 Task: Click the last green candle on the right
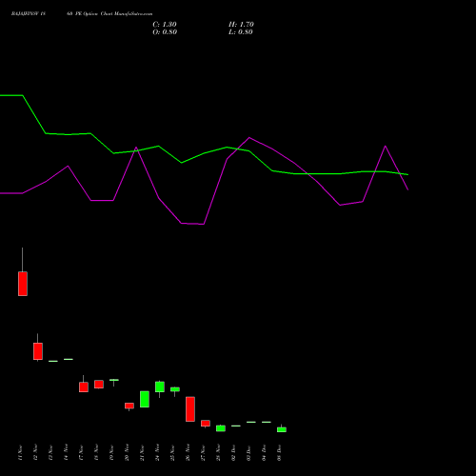point(282,429)
